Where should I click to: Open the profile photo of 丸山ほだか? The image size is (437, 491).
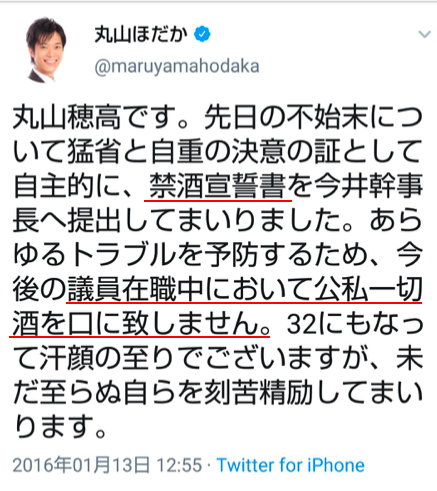pyautogui.click(x=46, y=50)
